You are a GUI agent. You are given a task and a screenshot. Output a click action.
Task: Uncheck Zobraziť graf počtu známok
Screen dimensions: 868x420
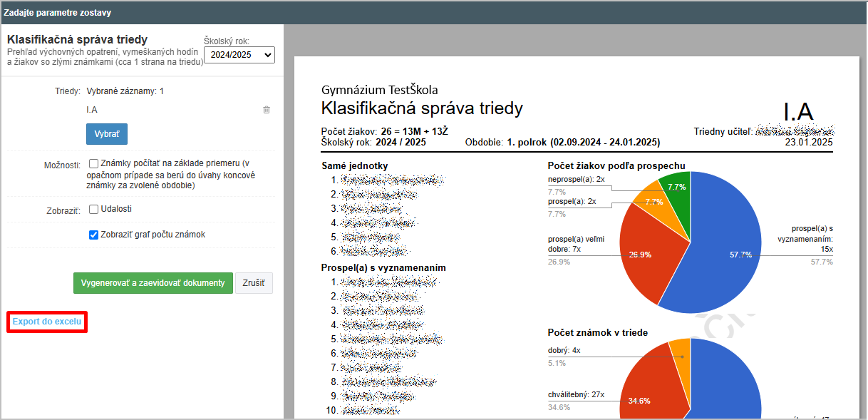pos(94,235)
